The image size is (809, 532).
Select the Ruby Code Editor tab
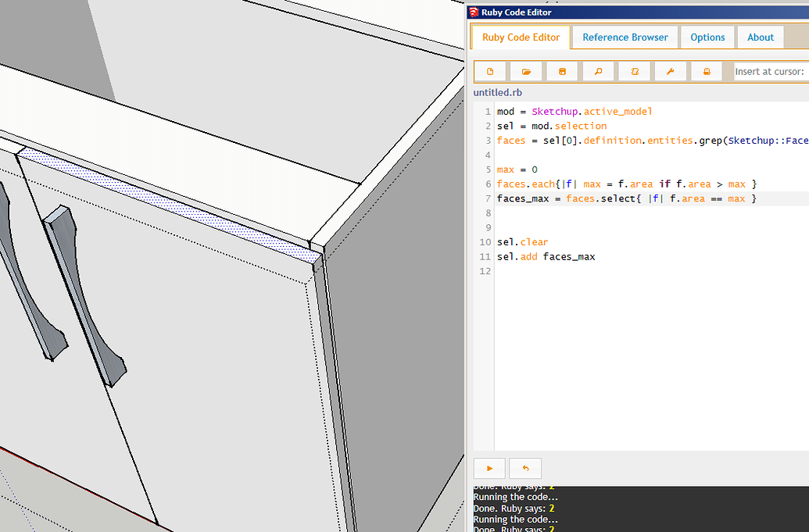point(520,37)
